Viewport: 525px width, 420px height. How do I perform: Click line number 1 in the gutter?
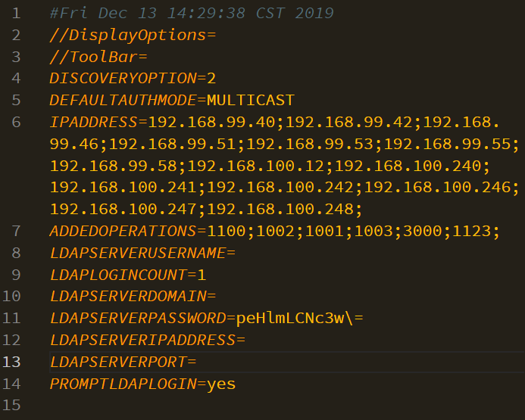click(x=17, y=14)
